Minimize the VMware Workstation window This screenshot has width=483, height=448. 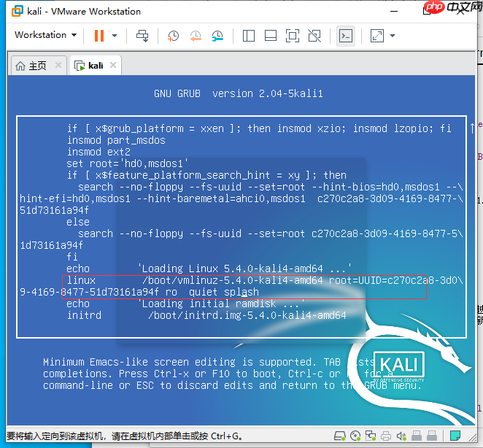[394, 12]
